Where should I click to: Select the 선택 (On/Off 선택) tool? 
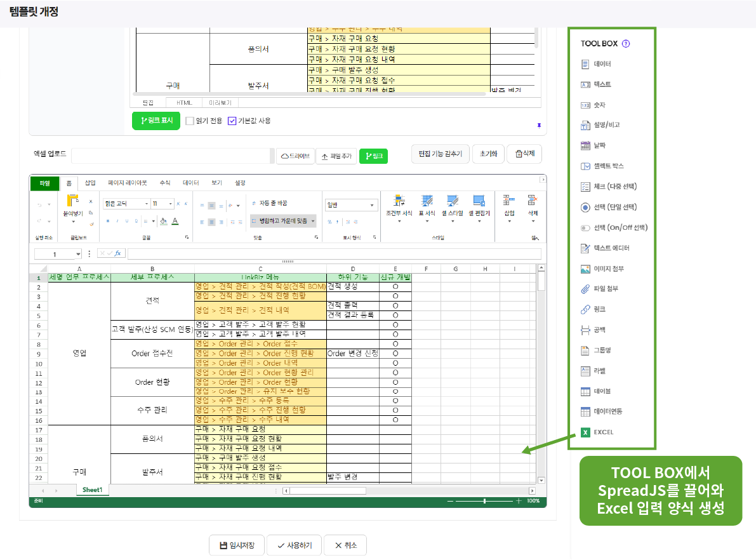[x=614, y=228]
